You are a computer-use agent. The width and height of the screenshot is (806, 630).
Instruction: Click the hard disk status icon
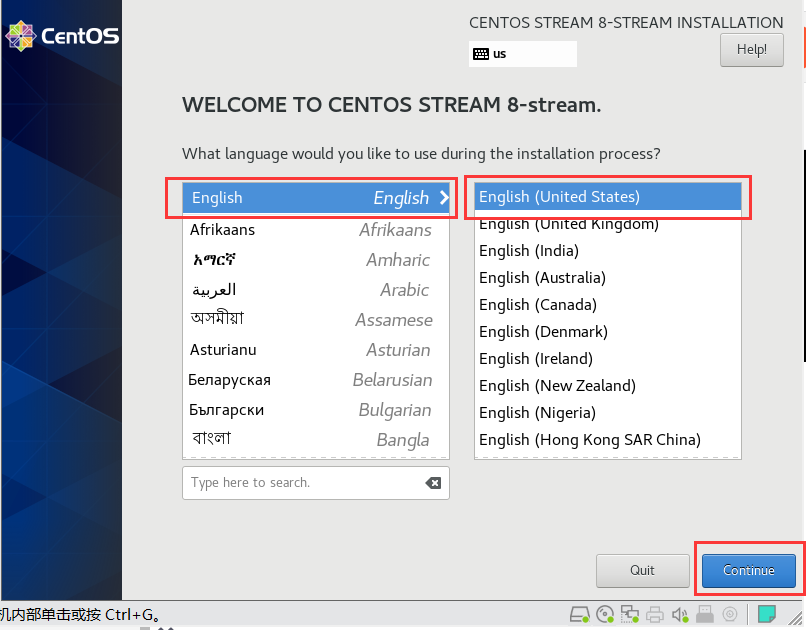coord(579,614)
